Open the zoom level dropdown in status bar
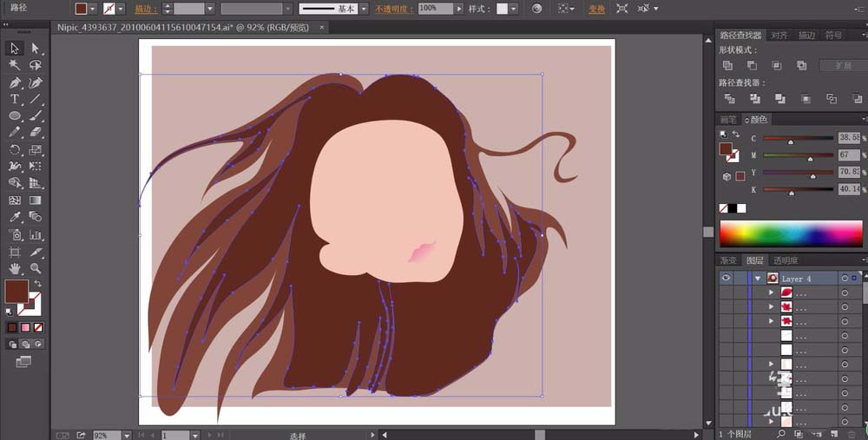Viewport: 868px width, 440px height. 127,435
